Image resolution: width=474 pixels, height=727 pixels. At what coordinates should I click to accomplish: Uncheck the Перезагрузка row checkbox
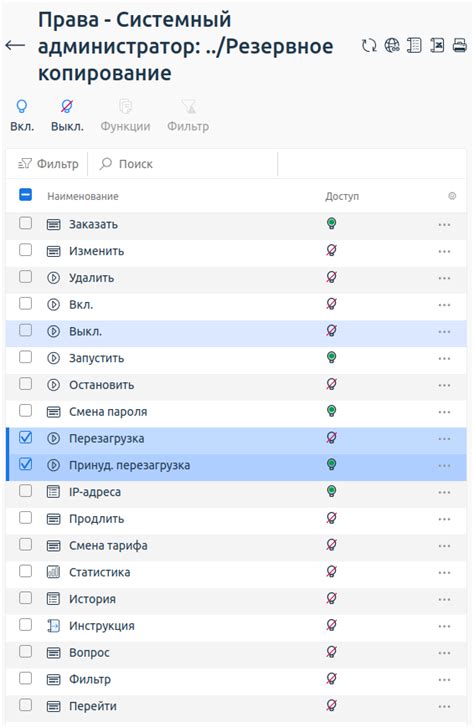click(x=26, y=437)
